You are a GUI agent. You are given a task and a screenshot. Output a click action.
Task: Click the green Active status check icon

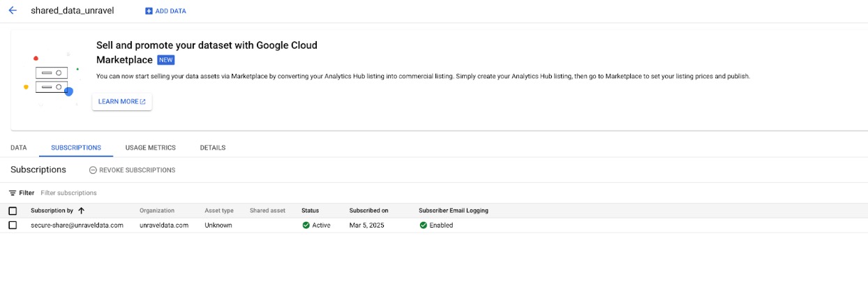click(306, 225)
